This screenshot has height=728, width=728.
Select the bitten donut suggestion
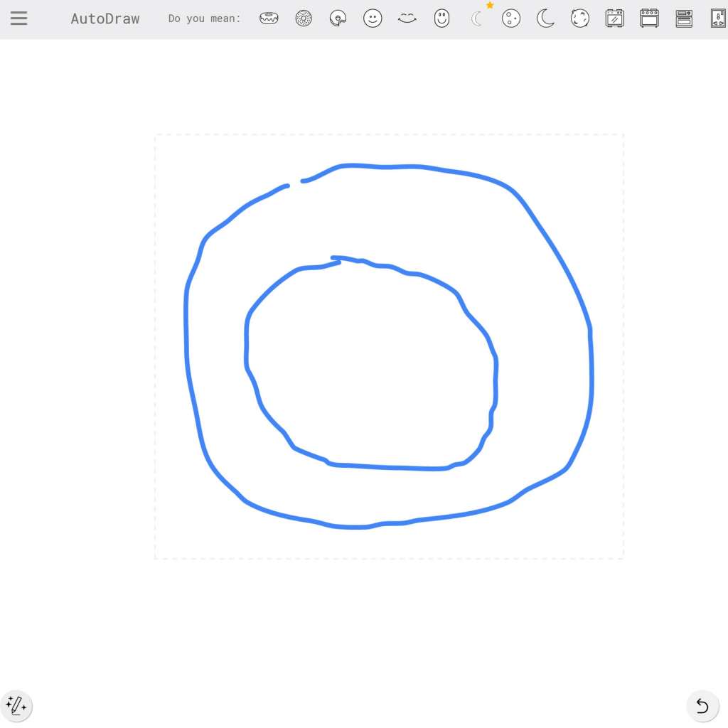coord(338,18)
